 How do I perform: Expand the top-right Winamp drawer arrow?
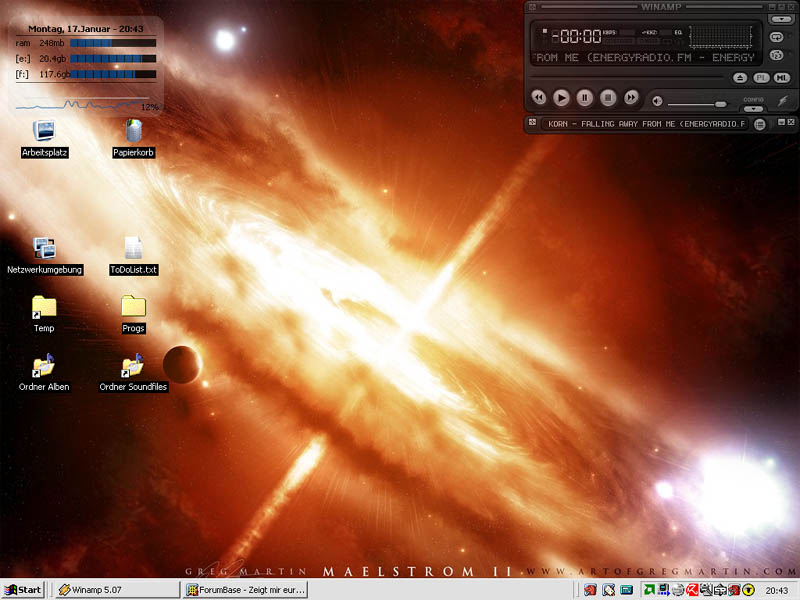[x=781, y=19]
